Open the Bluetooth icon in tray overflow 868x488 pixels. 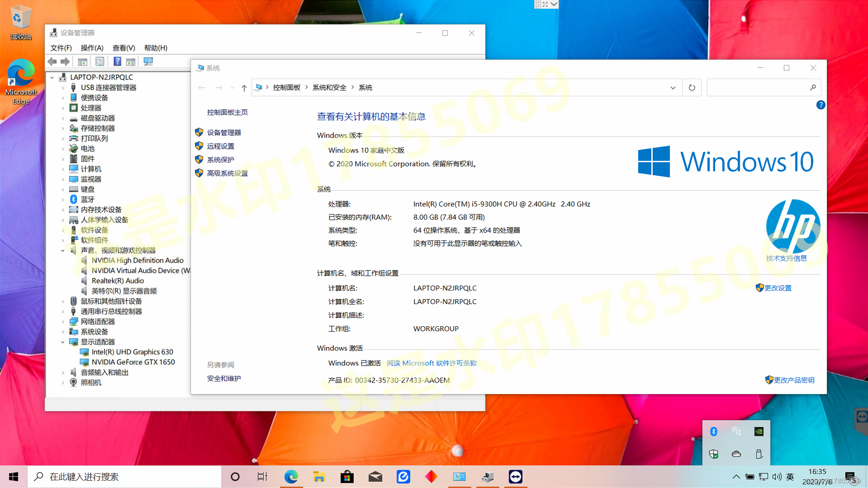pyautogui.click(x=714, y=431)
